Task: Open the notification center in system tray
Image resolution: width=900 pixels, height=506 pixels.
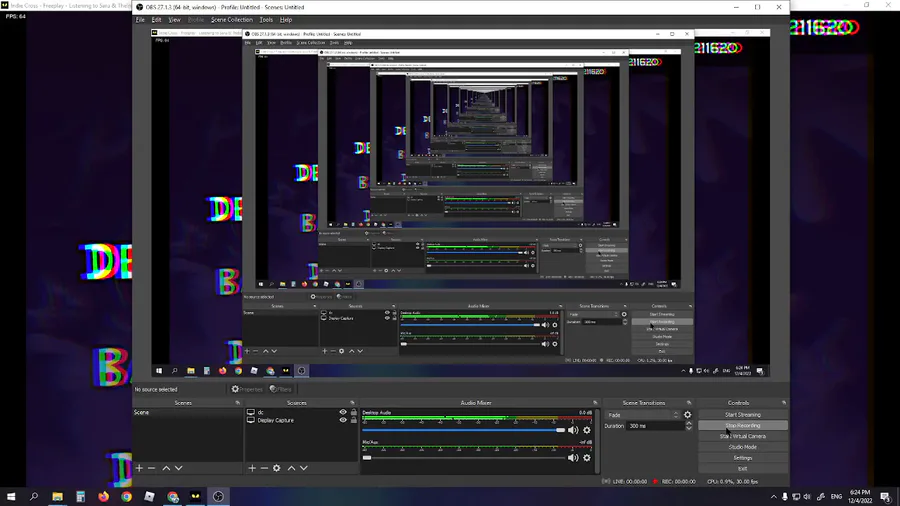Action: point(886,496)
